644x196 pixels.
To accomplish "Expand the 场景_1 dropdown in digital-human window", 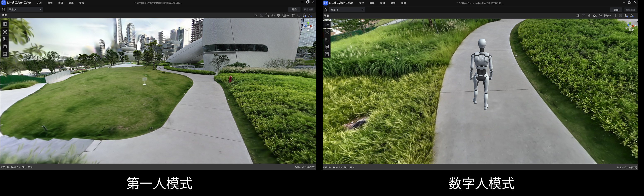I will point(347,10).
